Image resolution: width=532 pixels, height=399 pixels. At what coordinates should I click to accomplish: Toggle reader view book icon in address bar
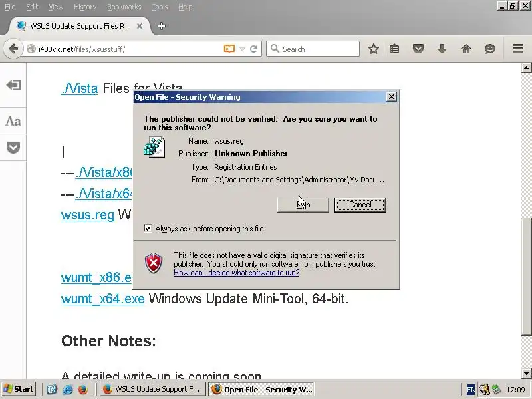[x=229, y=49]
